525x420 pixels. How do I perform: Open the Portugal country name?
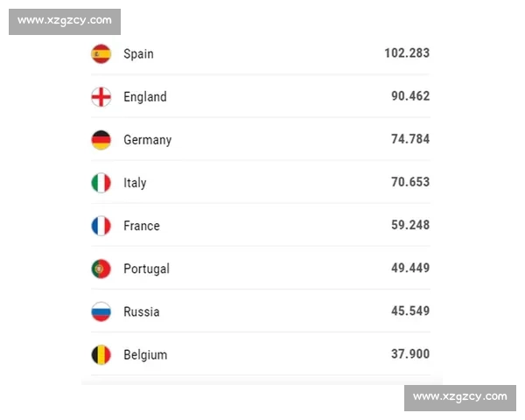pyautogui.click(x=146, y=269)
